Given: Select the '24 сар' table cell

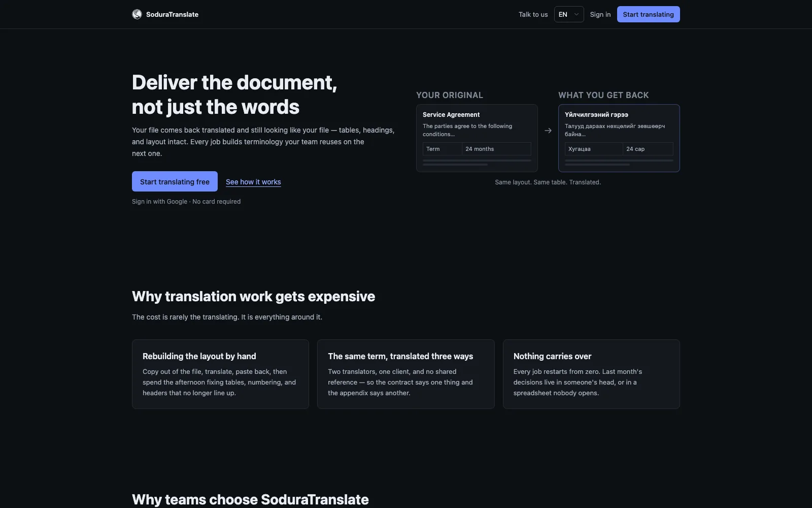Looking at the screenshot, I should 648,149.
